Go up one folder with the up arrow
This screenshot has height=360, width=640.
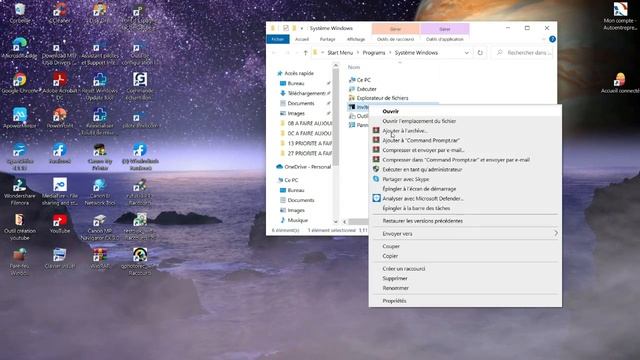tap(305, 53)
